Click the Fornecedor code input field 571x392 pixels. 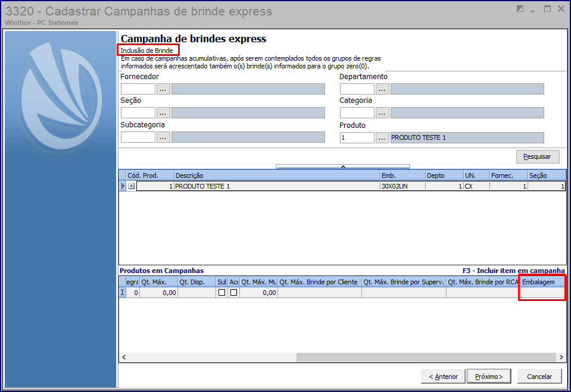tap(138, 89)
